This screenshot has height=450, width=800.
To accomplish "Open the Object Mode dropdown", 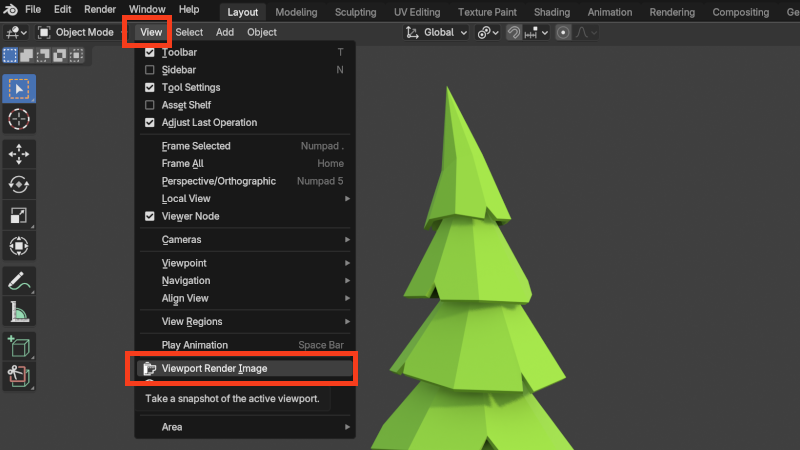I will (x=78, y=32).
